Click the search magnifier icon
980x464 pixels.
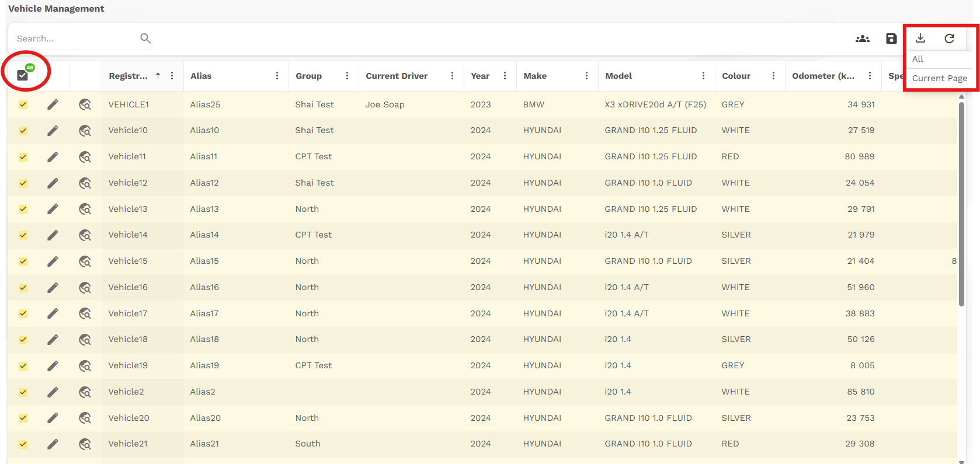click(145, 39)
